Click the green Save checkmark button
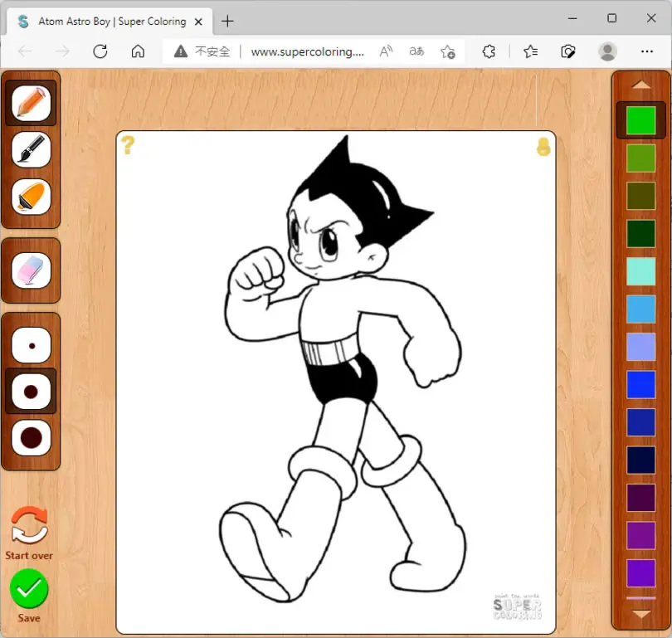The height and width of the screenshot is (638, 672). 29,589
